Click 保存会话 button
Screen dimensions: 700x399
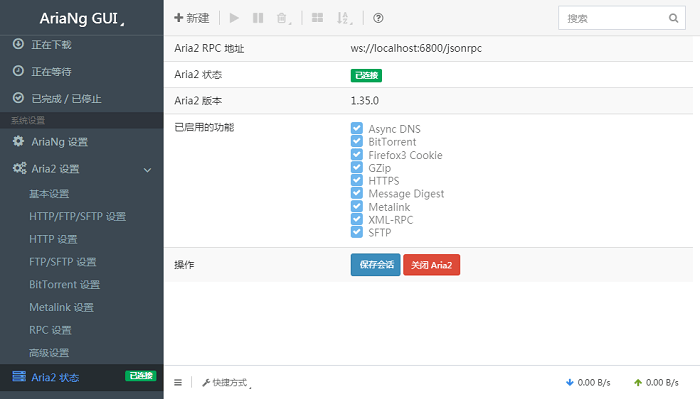(375, 265)
